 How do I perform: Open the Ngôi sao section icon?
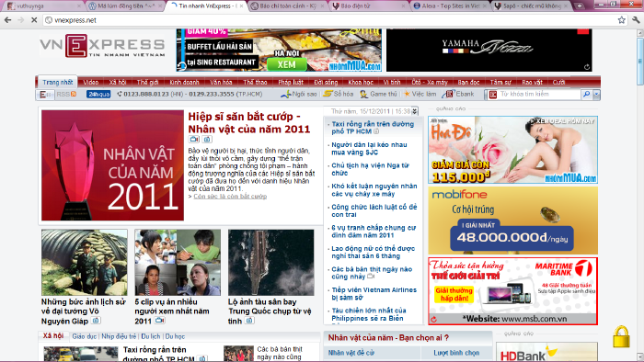click(285, 95)
